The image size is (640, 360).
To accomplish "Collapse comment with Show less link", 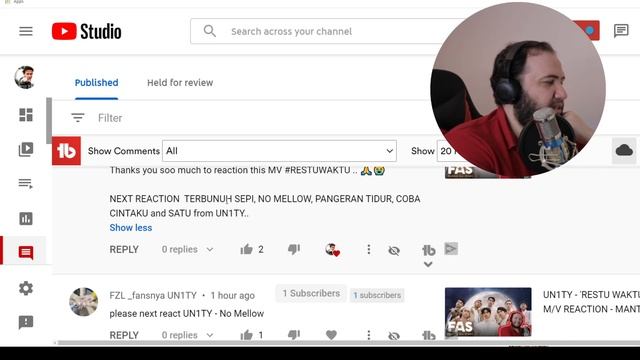I will 131,228.
